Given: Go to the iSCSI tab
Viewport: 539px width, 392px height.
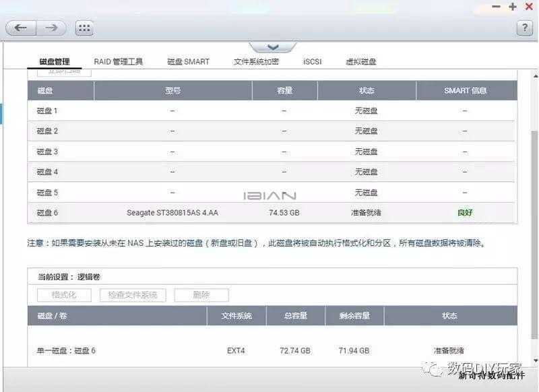Looking at the screenshot, I should point(312,61).
